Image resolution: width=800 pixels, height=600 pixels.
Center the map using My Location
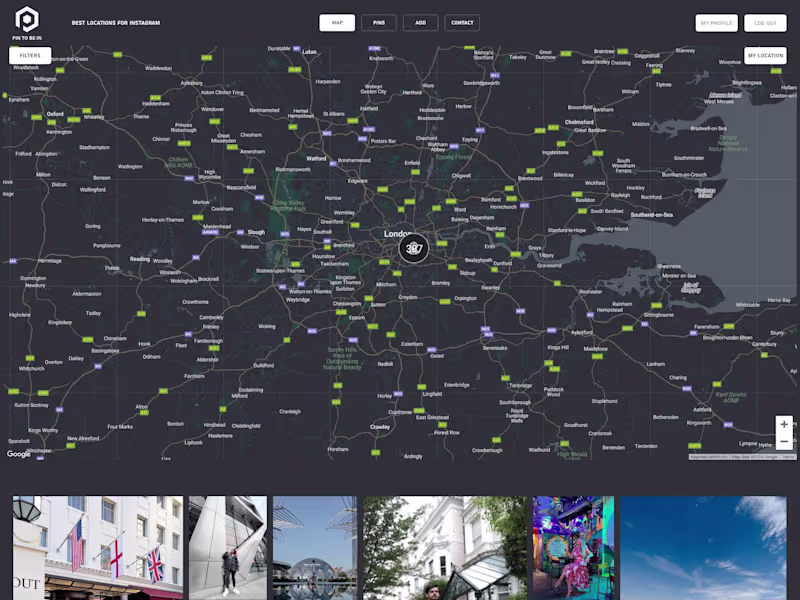[x=765, y=55]
